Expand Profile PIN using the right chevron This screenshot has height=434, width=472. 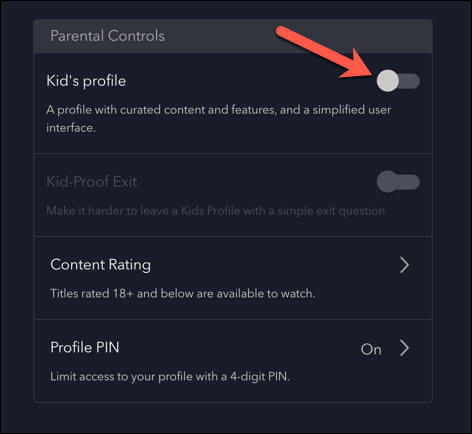coord(404,348)
